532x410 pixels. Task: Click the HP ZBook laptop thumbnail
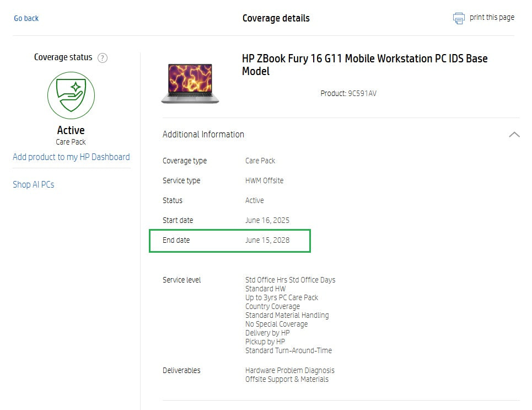pyautogui.click(x=190, y=83)
